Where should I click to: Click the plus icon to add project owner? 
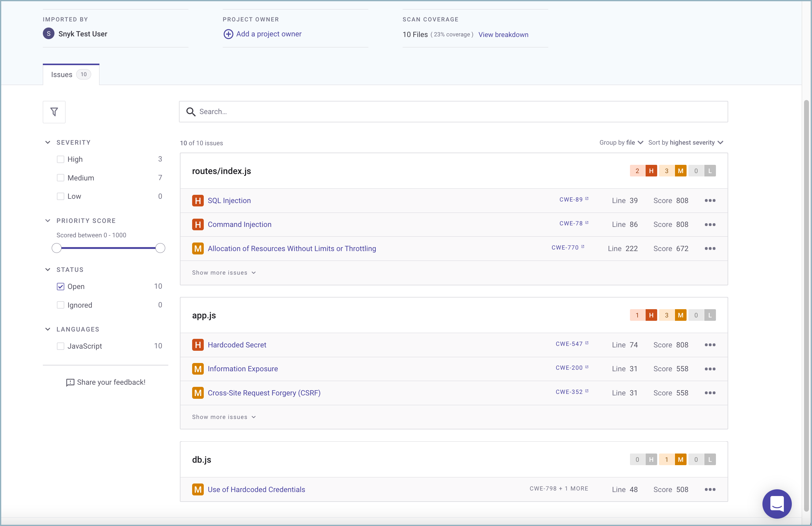[x=228, y=34]
